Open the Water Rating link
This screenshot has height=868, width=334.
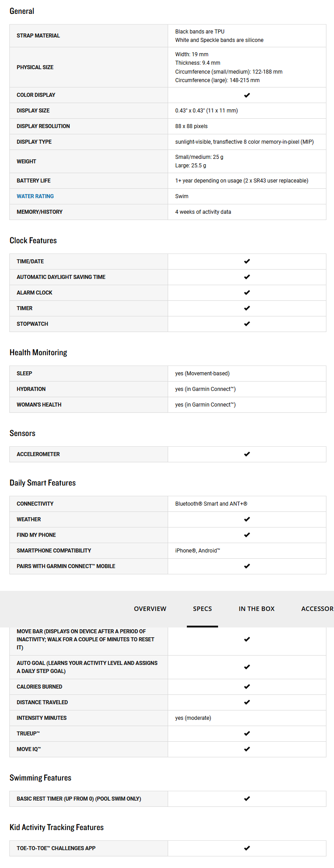point(35,196)
